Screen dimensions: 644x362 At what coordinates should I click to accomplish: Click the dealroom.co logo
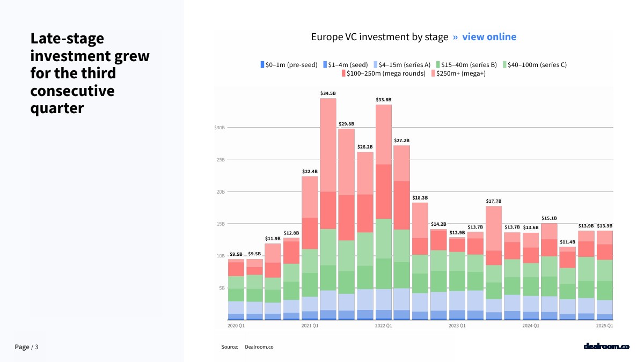pos(606,346)
